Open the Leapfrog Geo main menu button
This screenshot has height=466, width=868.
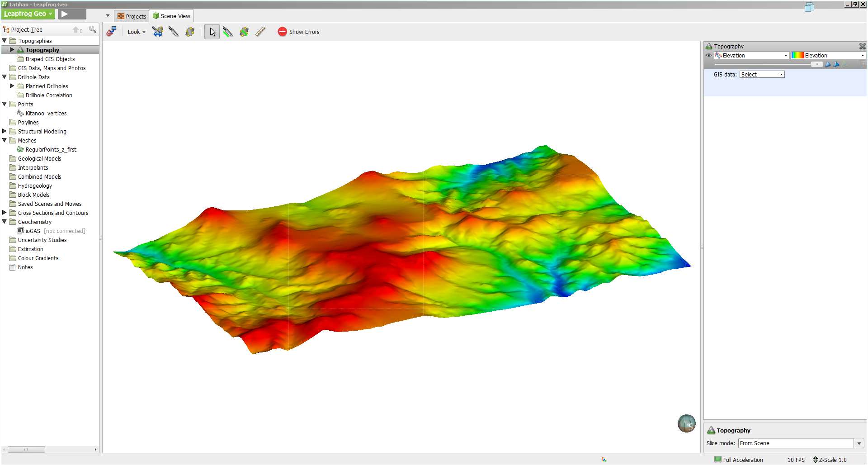pos(28,14)
